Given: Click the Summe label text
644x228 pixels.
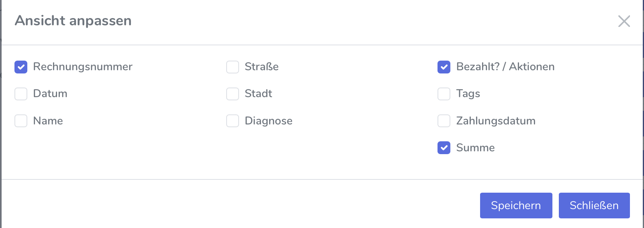Looking at the screenshot, I should [x=475, y=148].
